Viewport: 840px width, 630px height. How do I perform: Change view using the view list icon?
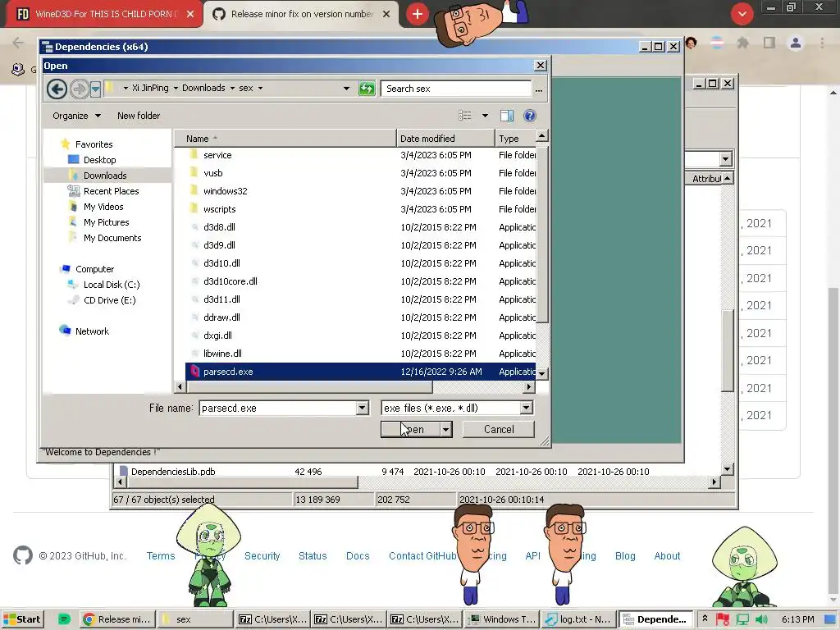click(x=465, y=116)
